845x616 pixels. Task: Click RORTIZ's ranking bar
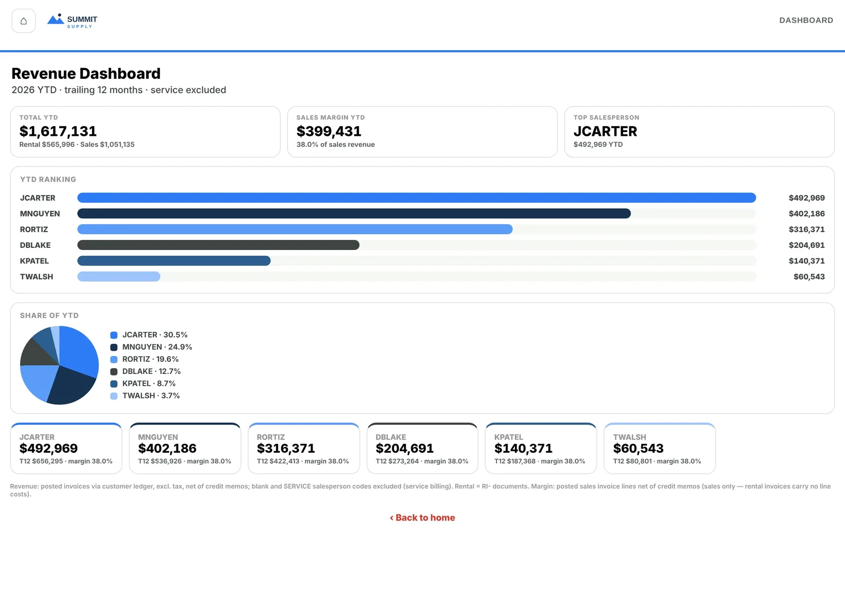click(x=295, y=229)
